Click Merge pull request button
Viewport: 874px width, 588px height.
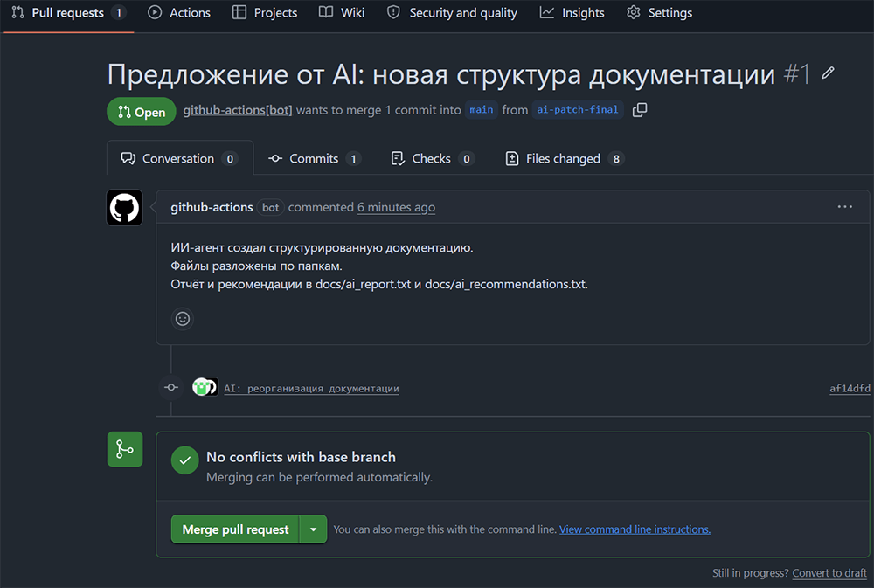click(235, 529)
